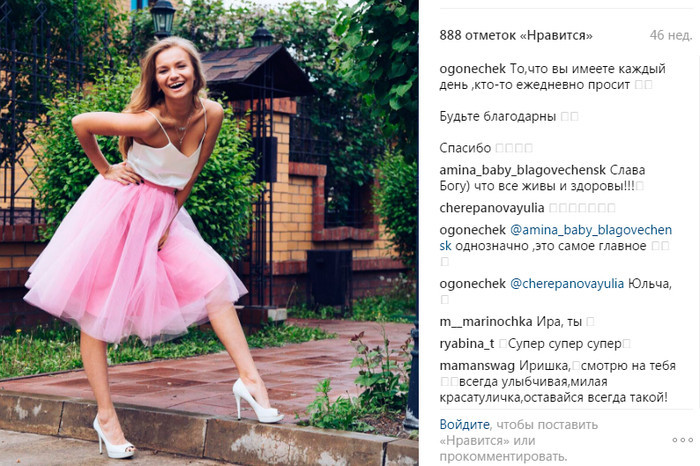Screen dimensions: 700x466
Task: Open m__marinochka commenter profile
Action: coord(486,321)
